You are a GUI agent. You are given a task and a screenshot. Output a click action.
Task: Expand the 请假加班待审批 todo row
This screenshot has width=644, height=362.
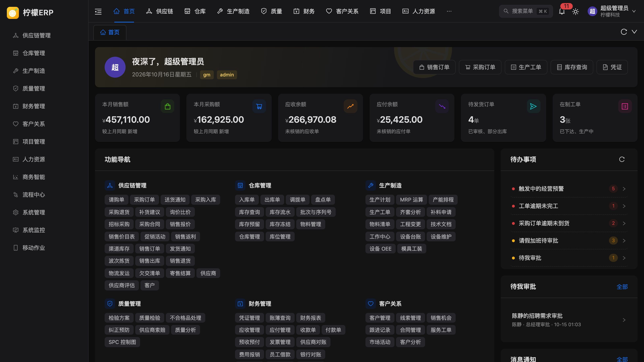pos(569,241)
